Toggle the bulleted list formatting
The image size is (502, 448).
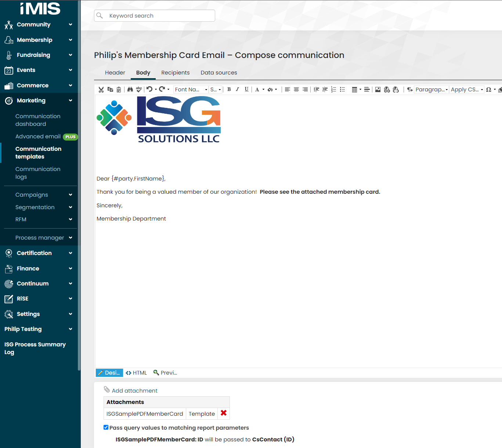pos(342,89)
